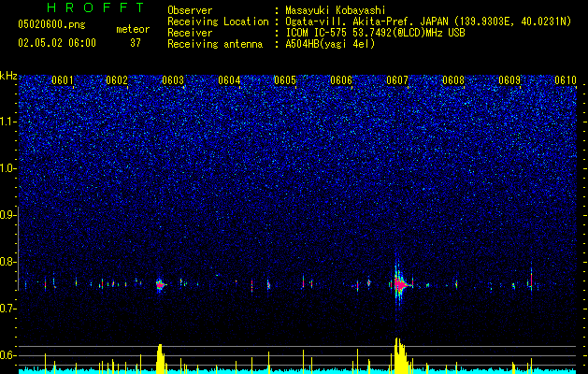Click the kHz axis label
588x374 pixels.
(8, 76)
